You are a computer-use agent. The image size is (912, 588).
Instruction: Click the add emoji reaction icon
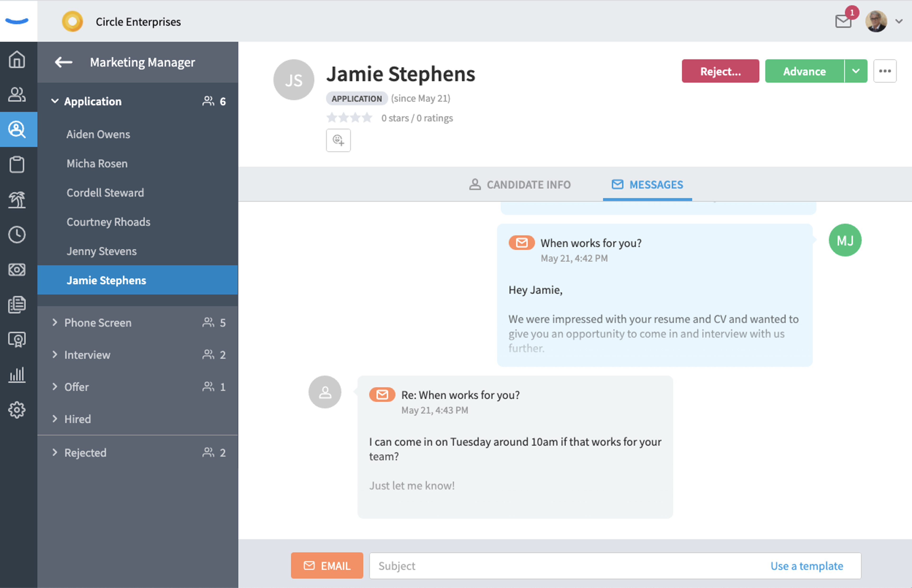(338, 141)
